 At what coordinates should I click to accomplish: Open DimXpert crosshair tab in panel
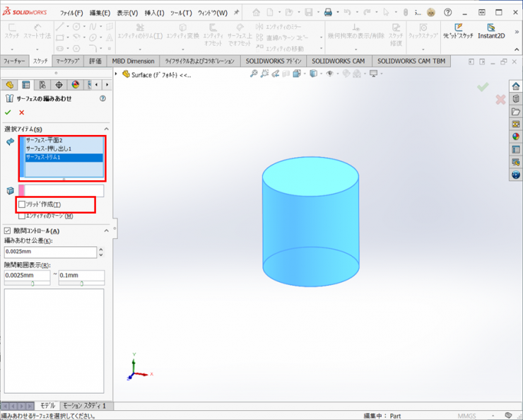(x=59, y=85)
